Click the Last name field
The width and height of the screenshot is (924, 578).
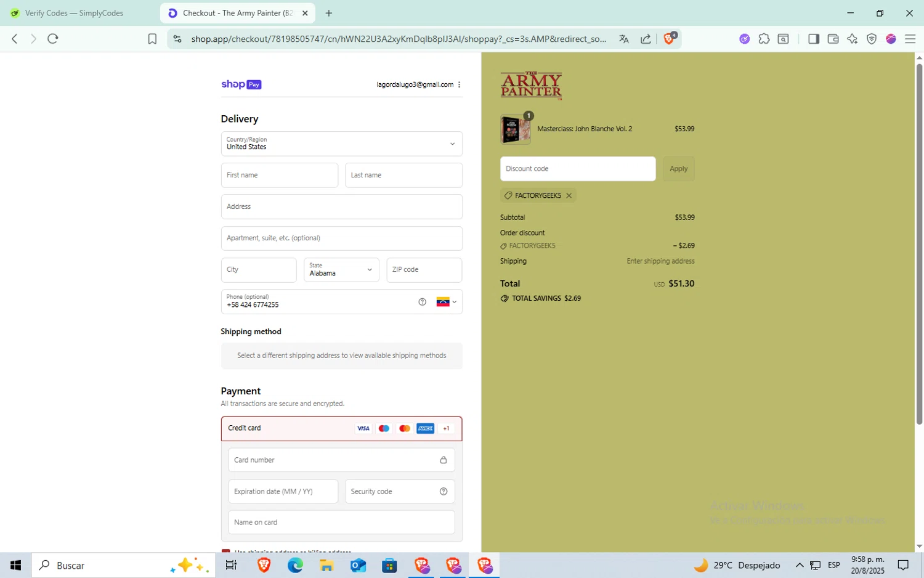pos(403,175)
